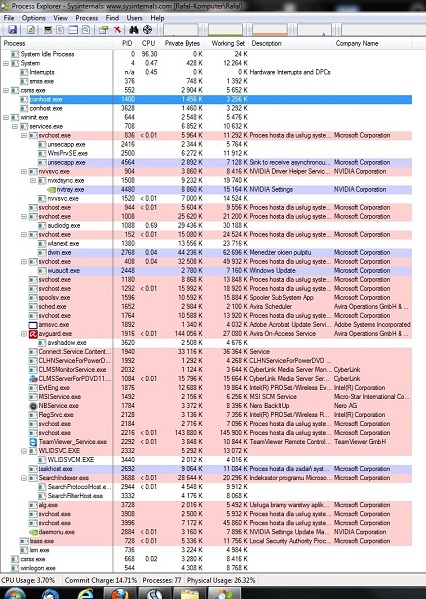Viewport: 426px width, 599px height.
Task: Select the dwm.exe process row
Action: (x=206, y=253)
